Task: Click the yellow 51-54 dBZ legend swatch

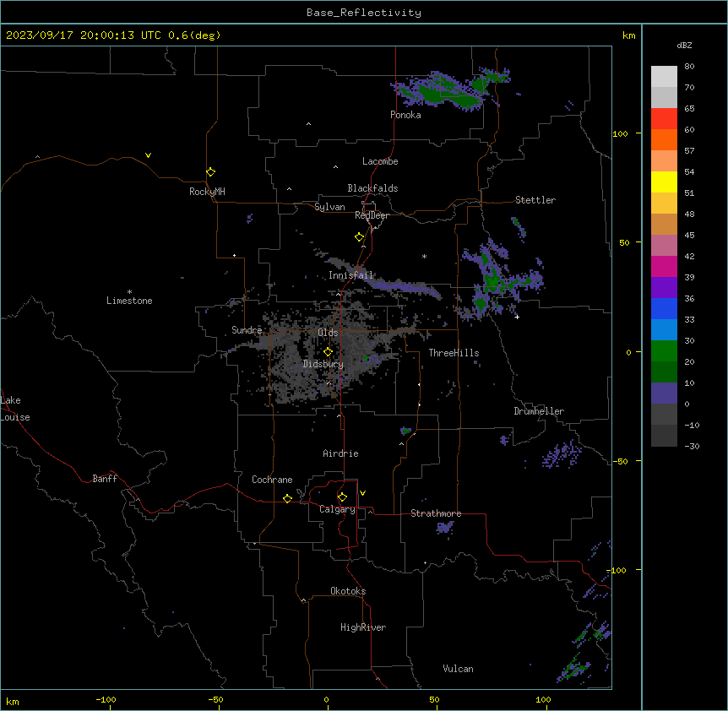Action: 664,182
